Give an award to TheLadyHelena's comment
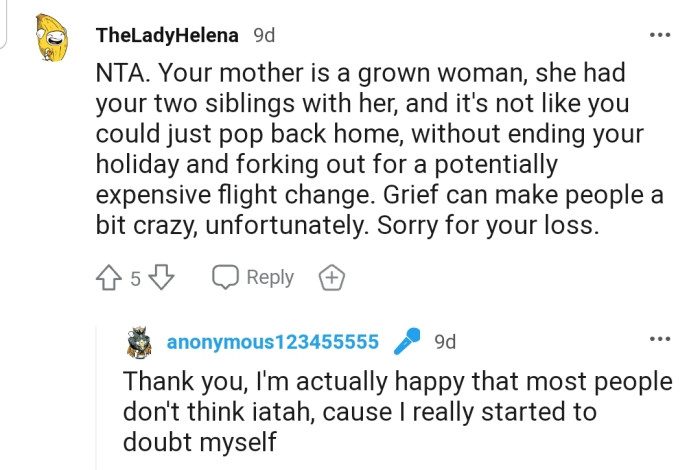 tap(331, 278)
